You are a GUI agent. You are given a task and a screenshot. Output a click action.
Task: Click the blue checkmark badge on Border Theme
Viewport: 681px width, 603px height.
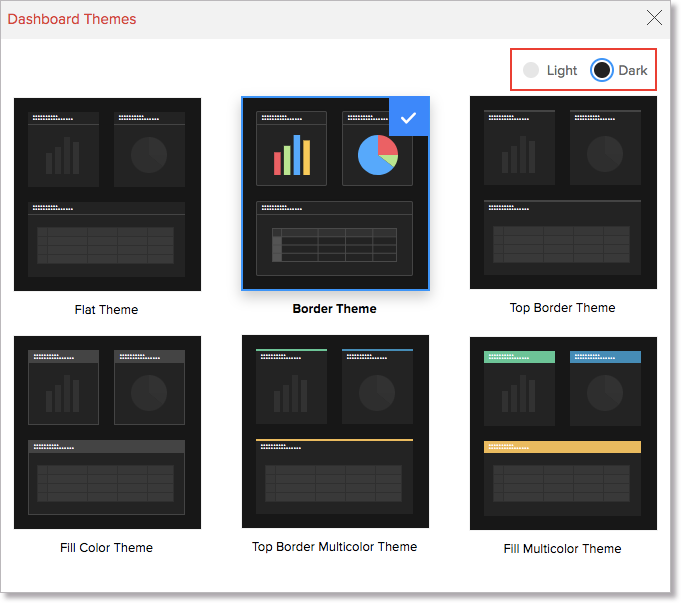click(x=408, y=118)
